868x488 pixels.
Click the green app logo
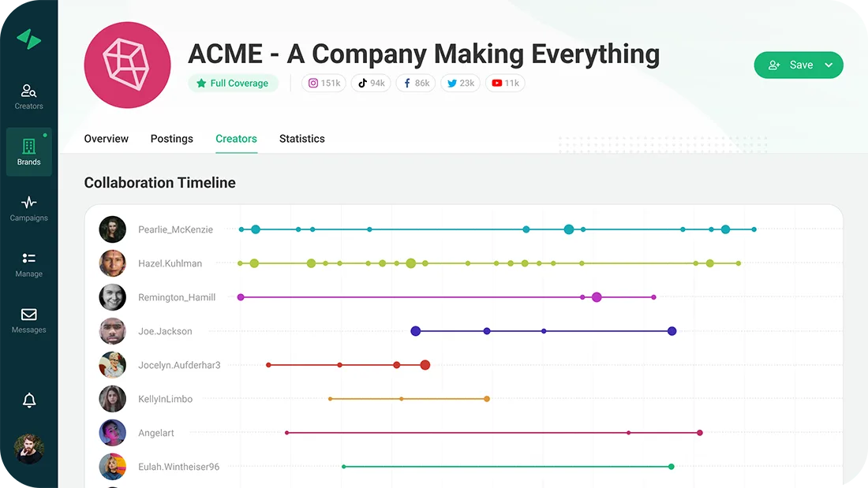click(28, 39)
